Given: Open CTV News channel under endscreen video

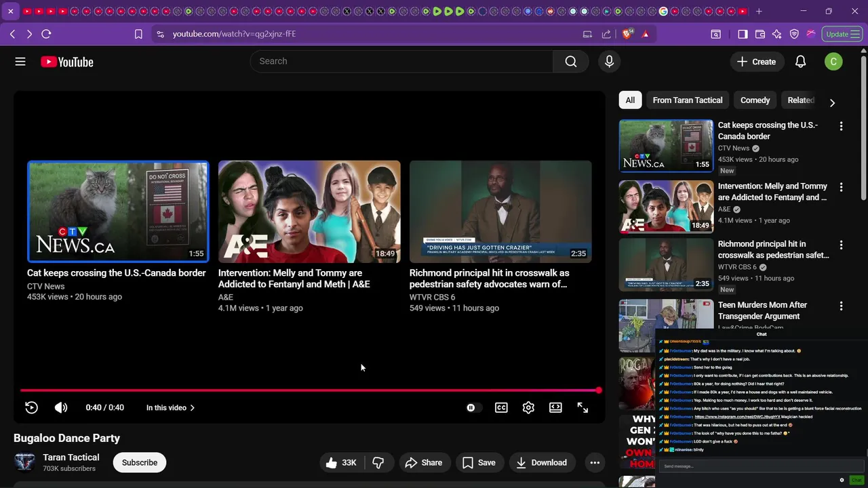Looking at the screenshot, I should 46,287.
